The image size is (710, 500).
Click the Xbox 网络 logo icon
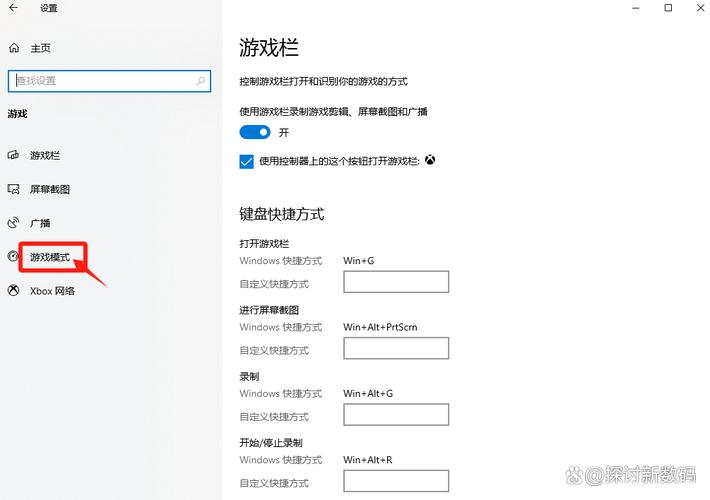(14, 290)
